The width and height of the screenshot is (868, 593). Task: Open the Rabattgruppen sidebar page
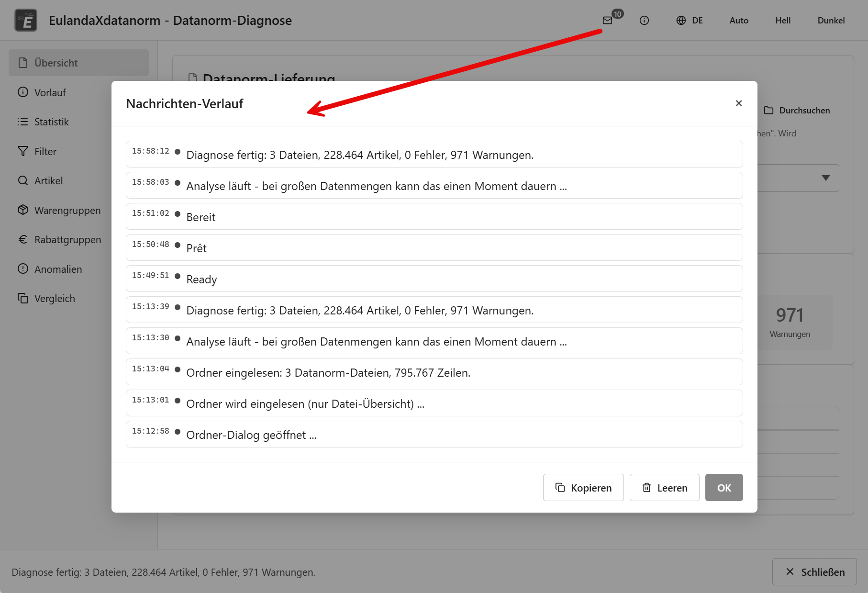(x=78, y=239)
